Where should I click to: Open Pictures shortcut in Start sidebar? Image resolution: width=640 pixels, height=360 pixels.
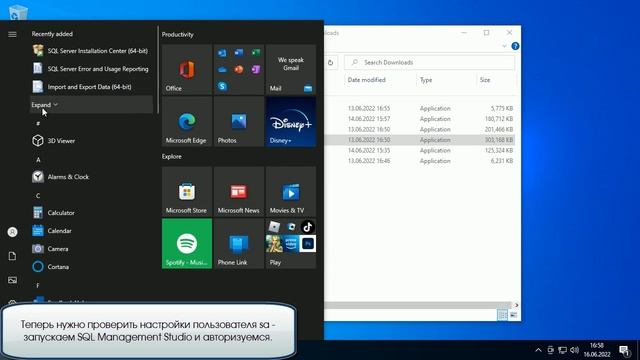click(12, 280)
